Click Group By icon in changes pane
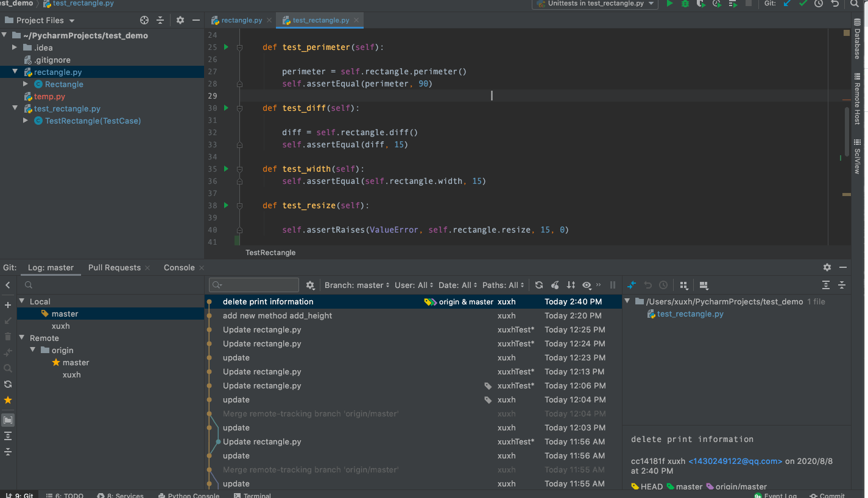The width and height of the screenshot is (868, 498). tap(683, 285)
